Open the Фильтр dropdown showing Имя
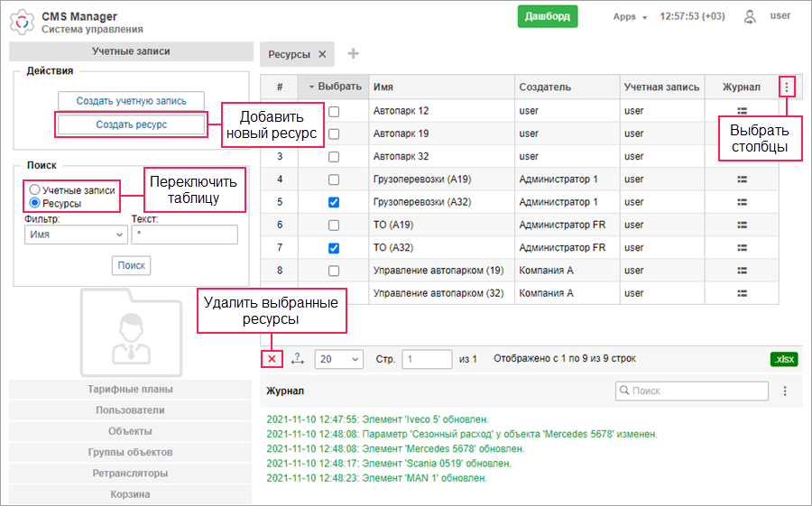Viewport: 812px width, 506px height. (x=77, y=235)
